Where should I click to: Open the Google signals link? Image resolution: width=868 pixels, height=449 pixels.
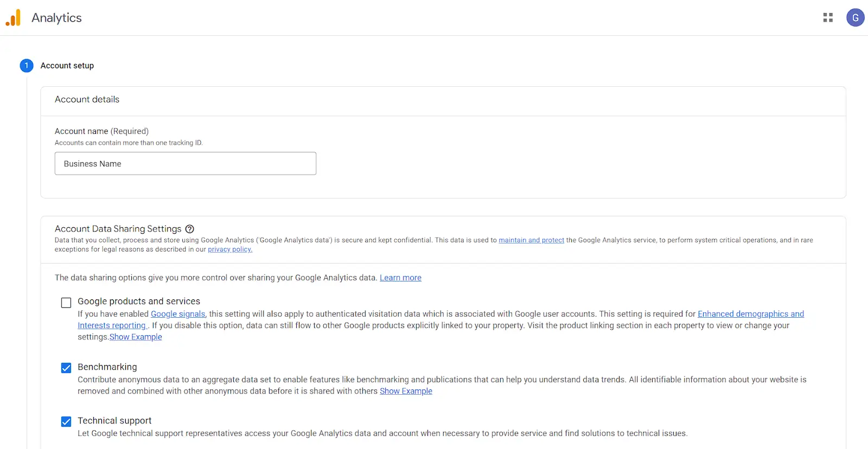tap(178, 314)
